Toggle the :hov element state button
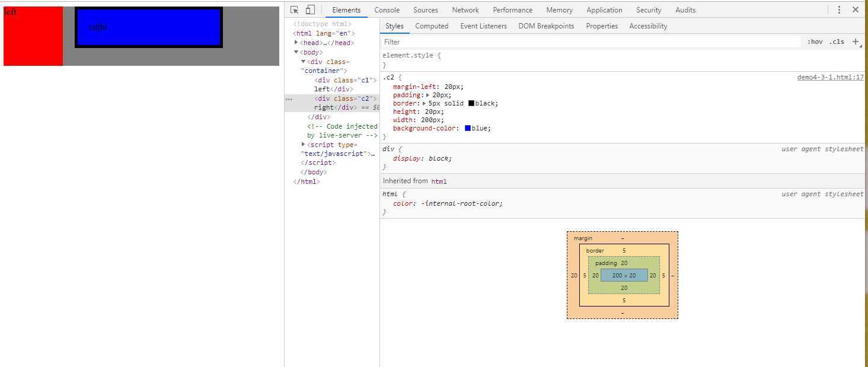 815,42
